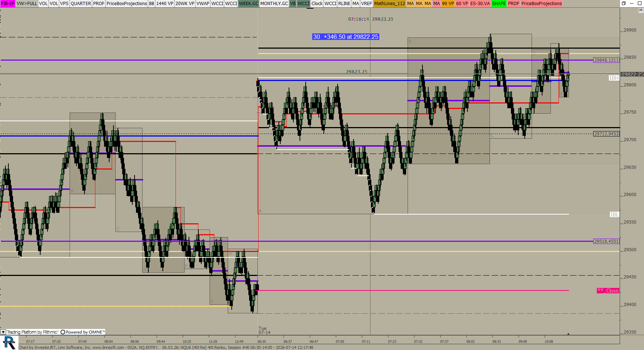Click the Investor/RT logo icon
The image size is (644, 350).
9,343
